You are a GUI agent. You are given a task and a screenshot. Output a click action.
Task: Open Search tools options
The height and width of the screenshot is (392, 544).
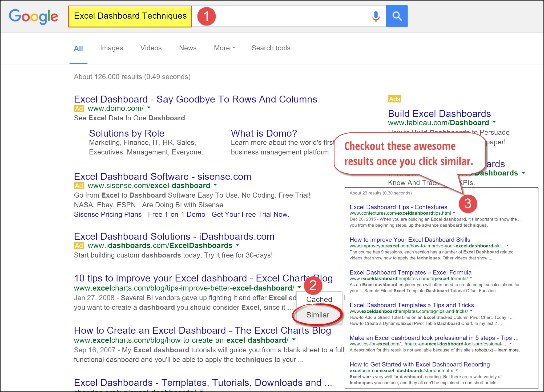(271, 48)
